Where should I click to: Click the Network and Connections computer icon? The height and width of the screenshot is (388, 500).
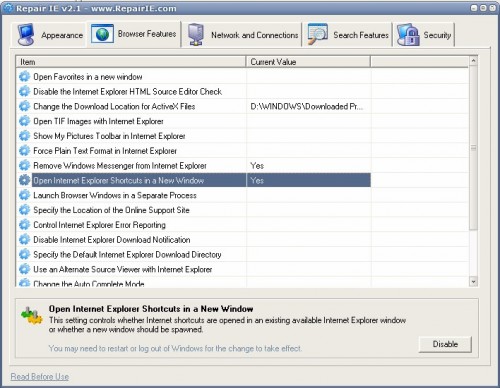point(196,34)
